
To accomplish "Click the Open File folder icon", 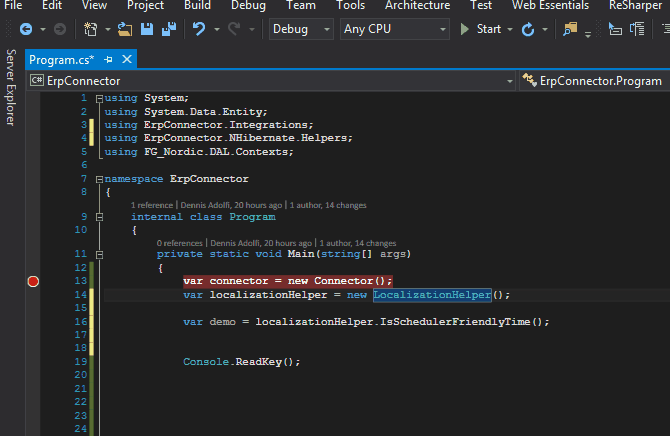I will [125, 29].
